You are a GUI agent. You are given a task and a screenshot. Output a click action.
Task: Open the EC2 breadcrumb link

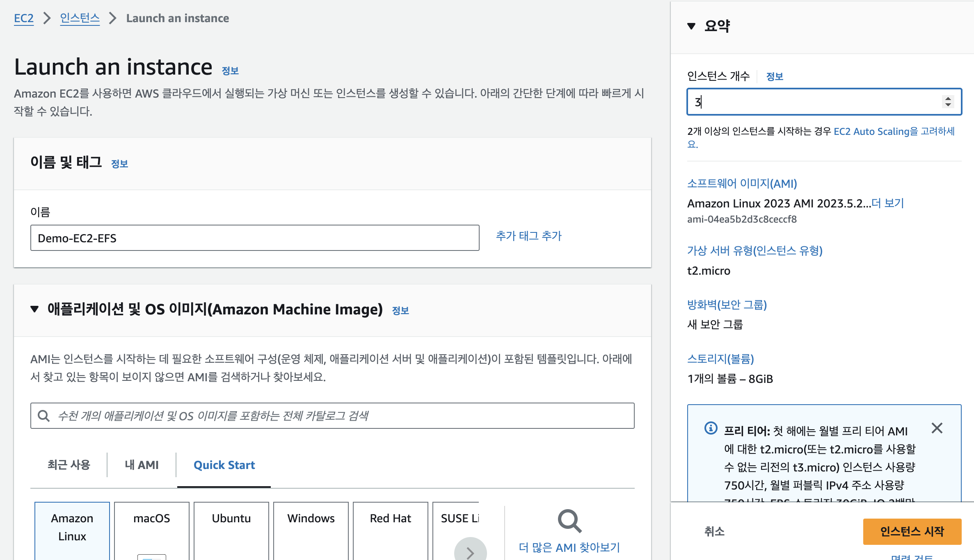24,18
